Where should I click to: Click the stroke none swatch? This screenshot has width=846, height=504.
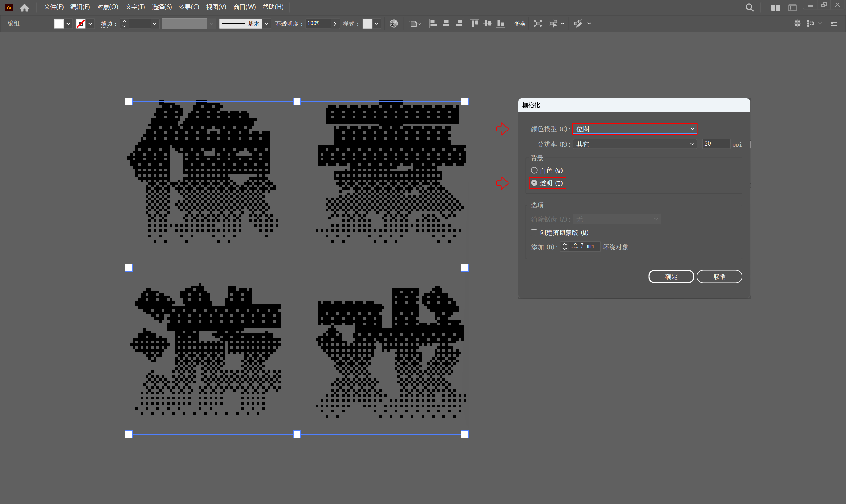pos(81,23)
